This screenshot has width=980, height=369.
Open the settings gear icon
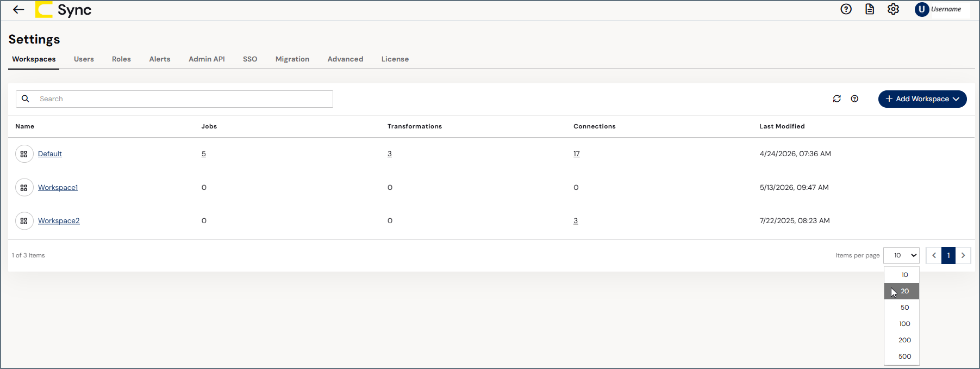pos(893,9)
